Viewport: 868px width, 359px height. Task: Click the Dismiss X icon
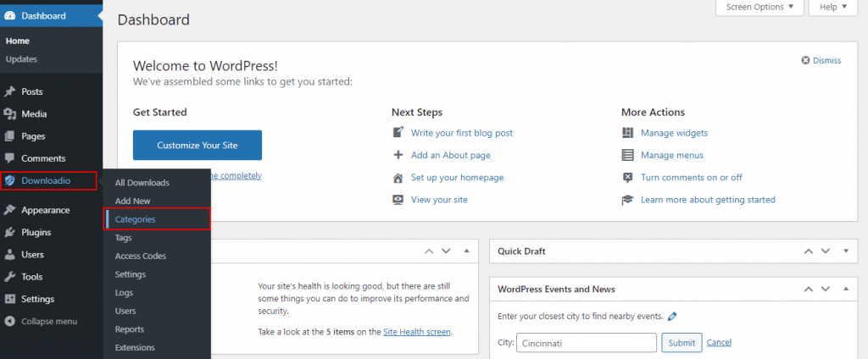pos(805,60)
